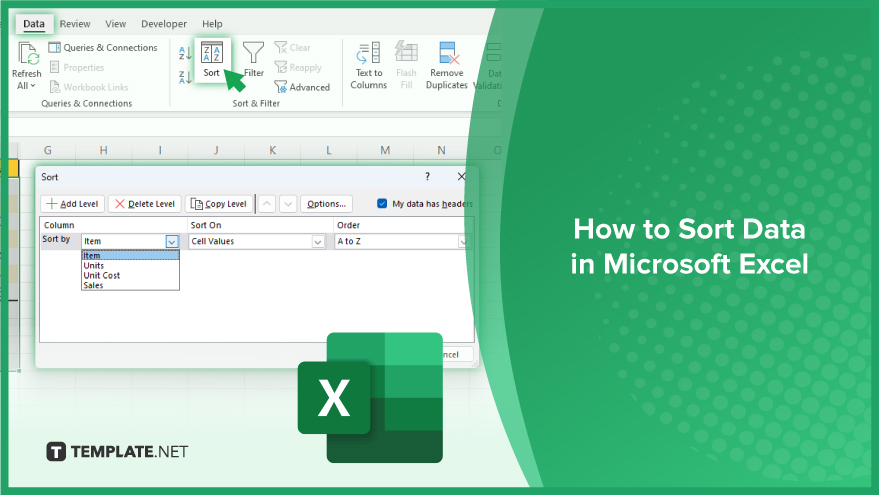Switch to the Help ribbon tab
The height and width of the screenshot is (495, 879).
point(212,24)
